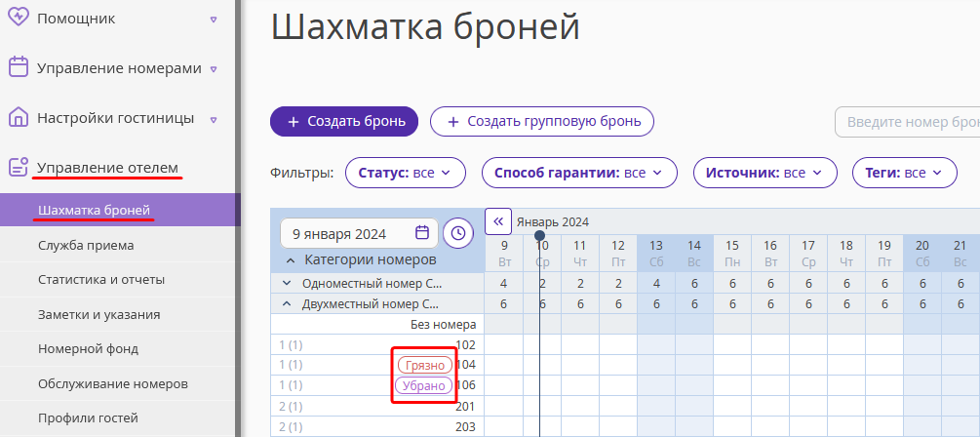Click the current-time marker on day 10
This screenshot has height=437, width=980.
539,236
